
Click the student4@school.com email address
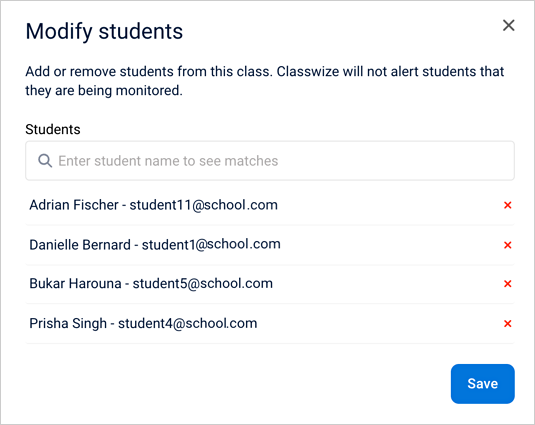(x=188, y=323)
